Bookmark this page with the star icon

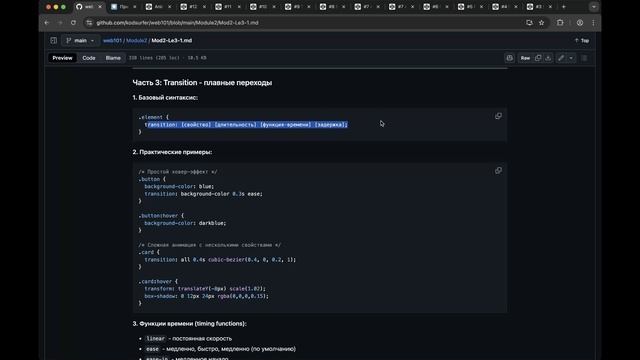542,23
